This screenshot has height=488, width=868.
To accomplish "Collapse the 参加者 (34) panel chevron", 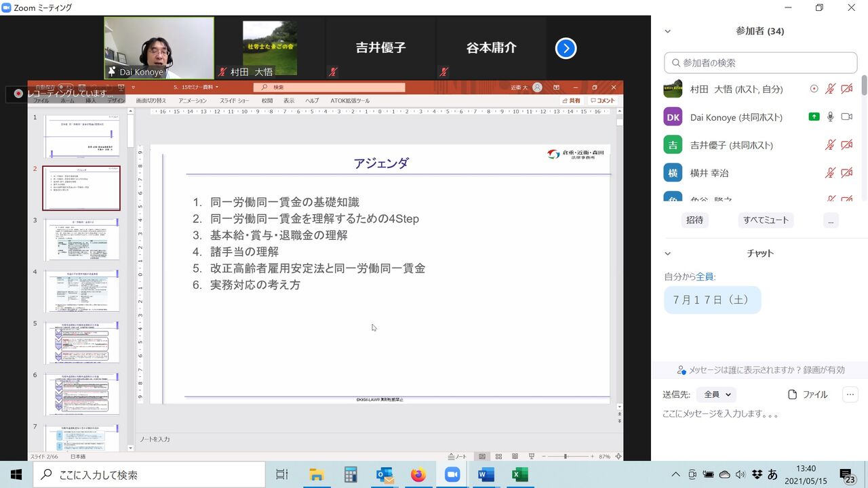I will [667, 31].
